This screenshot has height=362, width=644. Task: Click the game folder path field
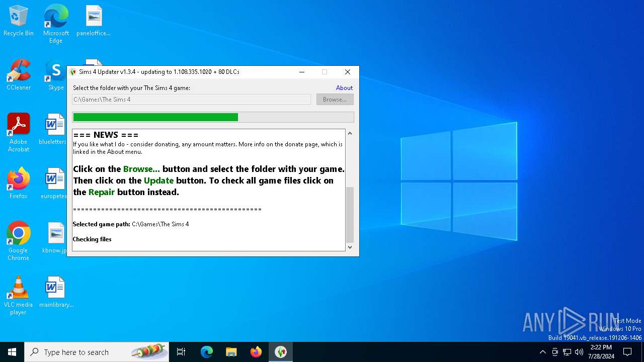pyautogui.click(x=191, y=100)
